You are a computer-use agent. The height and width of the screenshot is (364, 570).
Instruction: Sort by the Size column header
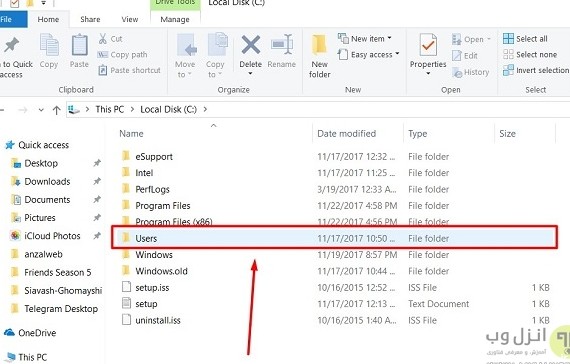507,133
